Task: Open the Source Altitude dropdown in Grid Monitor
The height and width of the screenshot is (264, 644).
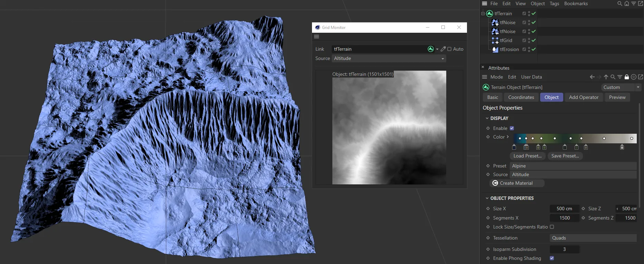Action: 389,59
